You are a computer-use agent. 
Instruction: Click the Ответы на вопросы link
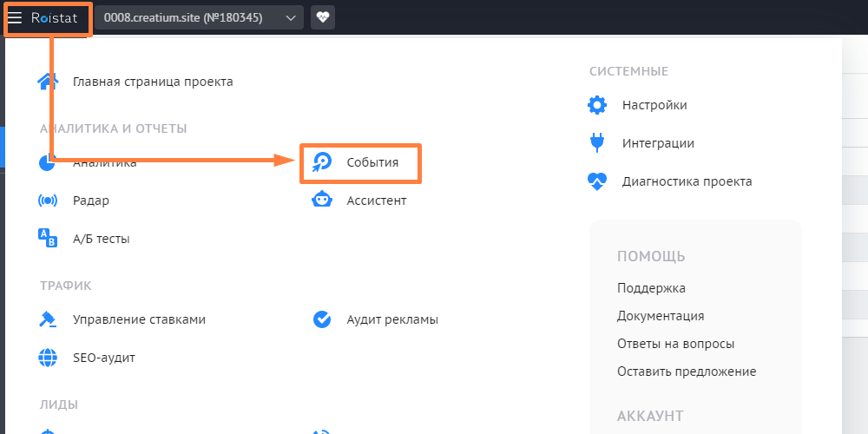676,344
